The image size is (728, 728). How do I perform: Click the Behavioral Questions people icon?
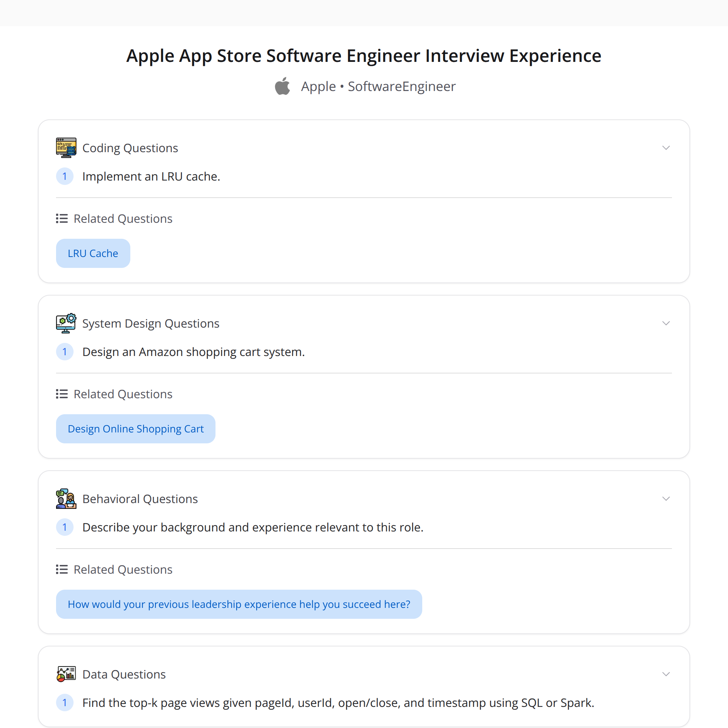click(x=66, y=499)
